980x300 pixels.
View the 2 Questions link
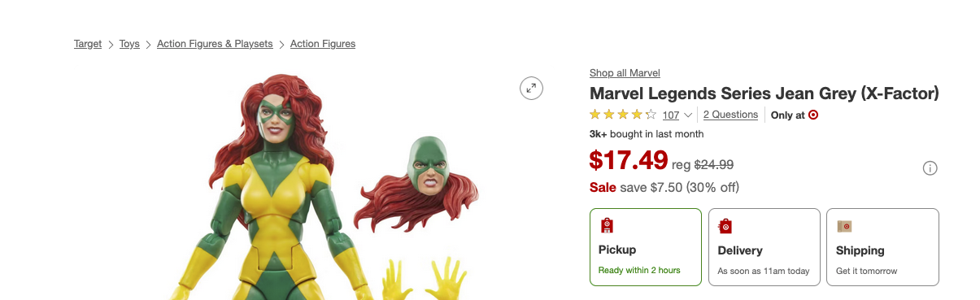pyautogui.click(x=730, y=115)
